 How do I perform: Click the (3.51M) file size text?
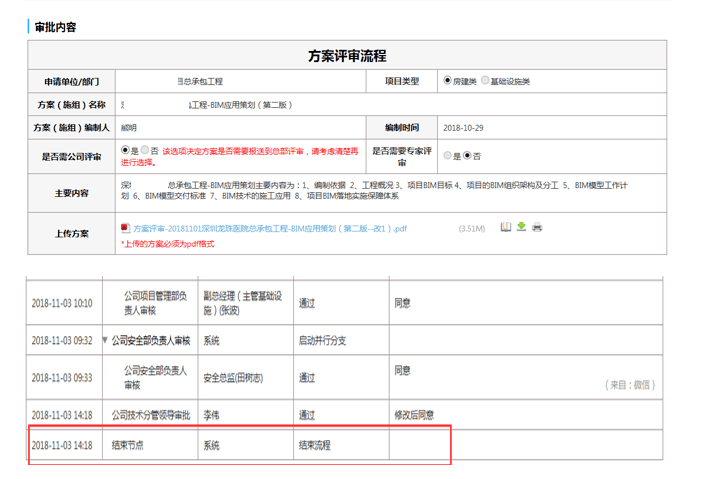point(472,229)
